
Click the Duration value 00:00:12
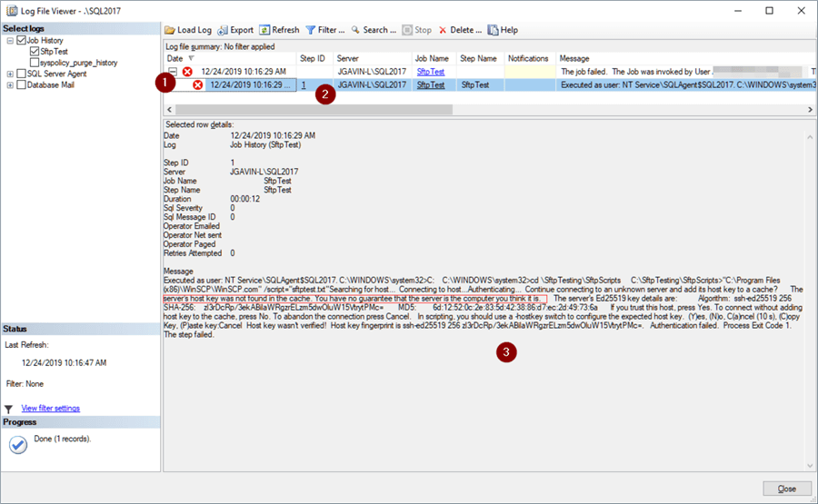[245, 199]
